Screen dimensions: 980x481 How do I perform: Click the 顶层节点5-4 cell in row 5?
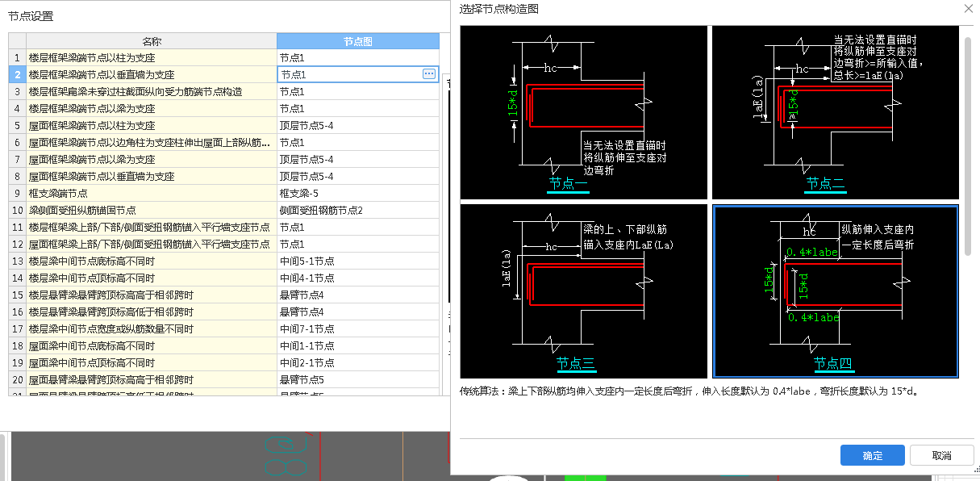pyautogui.click(x=358, y=126)
